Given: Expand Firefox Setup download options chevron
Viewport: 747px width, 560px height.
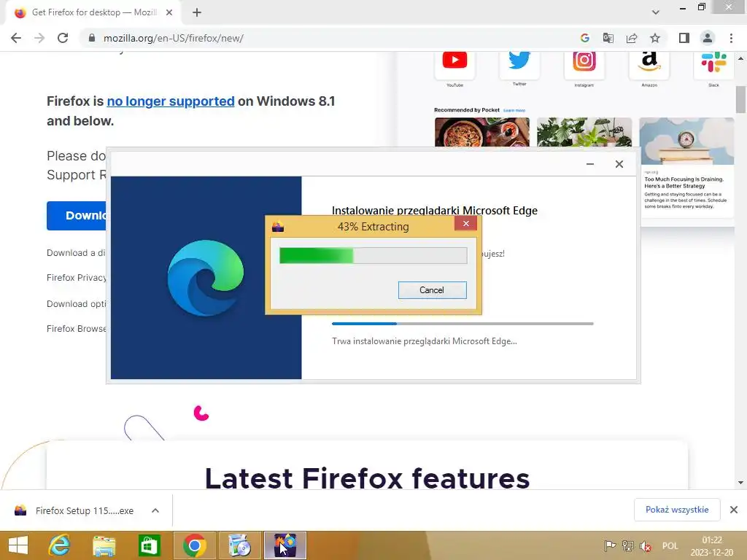Looking at the screenshot, I should [155, 510].
